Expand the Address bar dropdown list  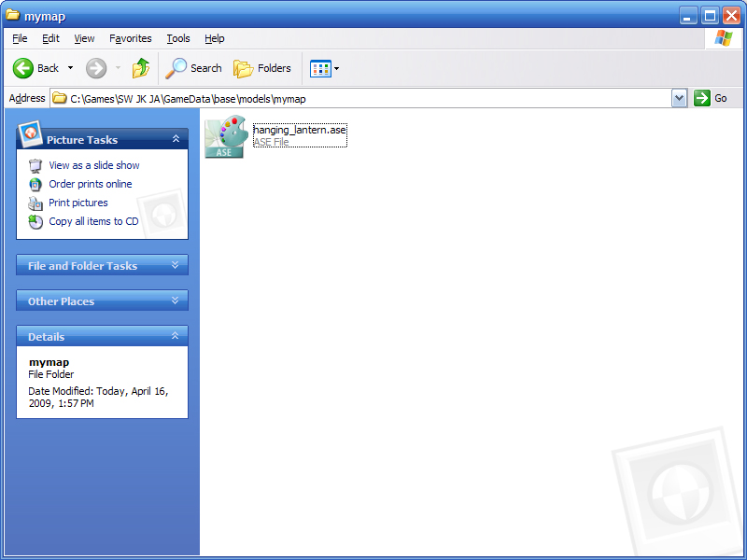680,99
